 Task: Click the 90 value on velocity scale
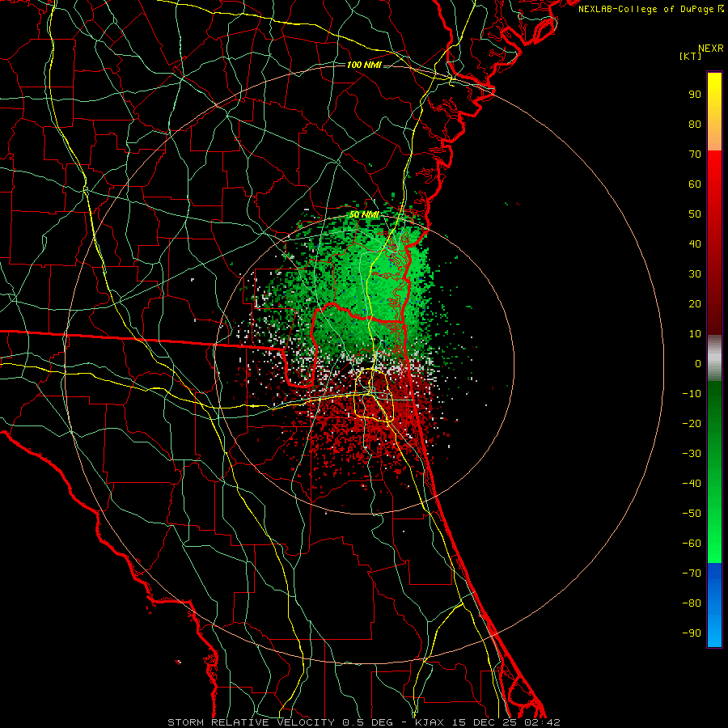pos(695,95)
